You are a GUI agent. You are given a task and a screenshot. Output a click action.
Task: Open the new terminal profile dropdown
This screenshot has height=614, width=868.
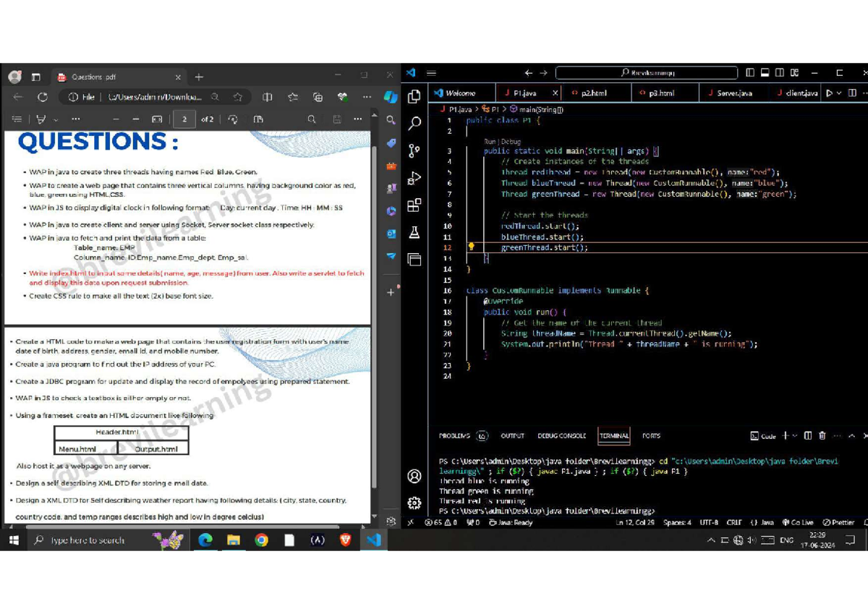tap(795, 435)
